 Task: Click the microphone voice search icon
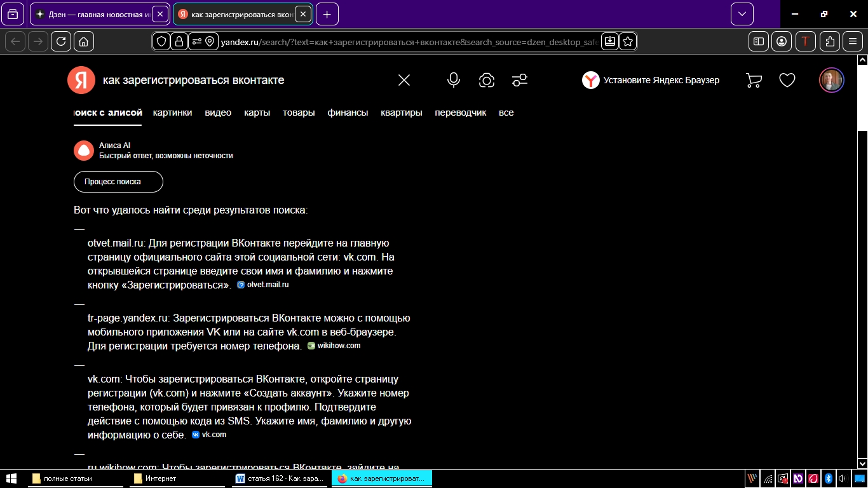pos(453,80)
